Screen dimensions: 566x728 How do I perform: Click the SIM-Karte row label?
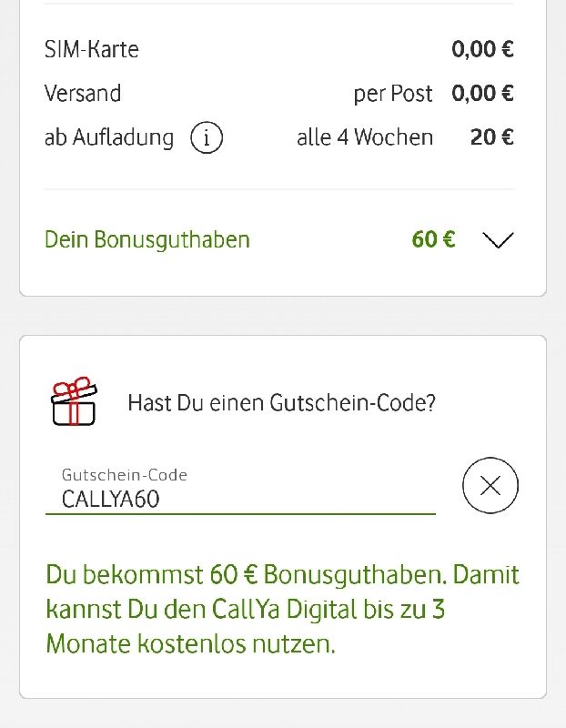(92, 49)
